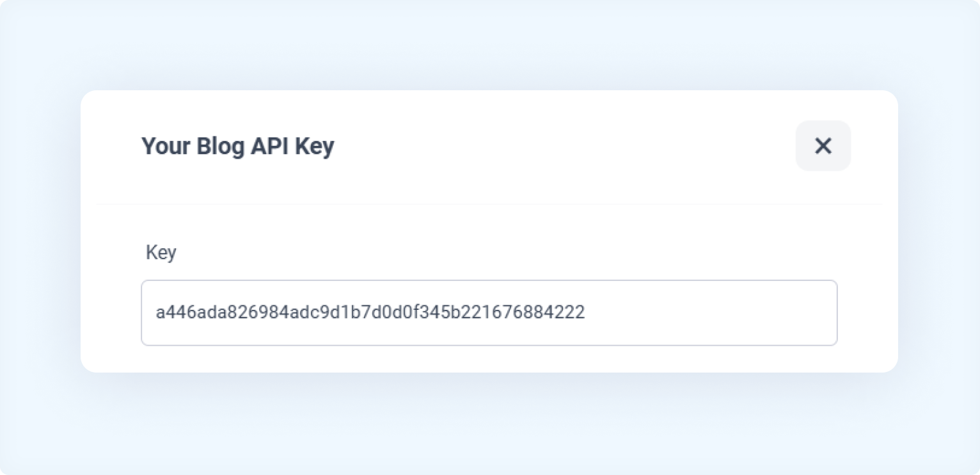980x475 pixels.
Task: Focus the Key input field
Action: click(489, 313)
